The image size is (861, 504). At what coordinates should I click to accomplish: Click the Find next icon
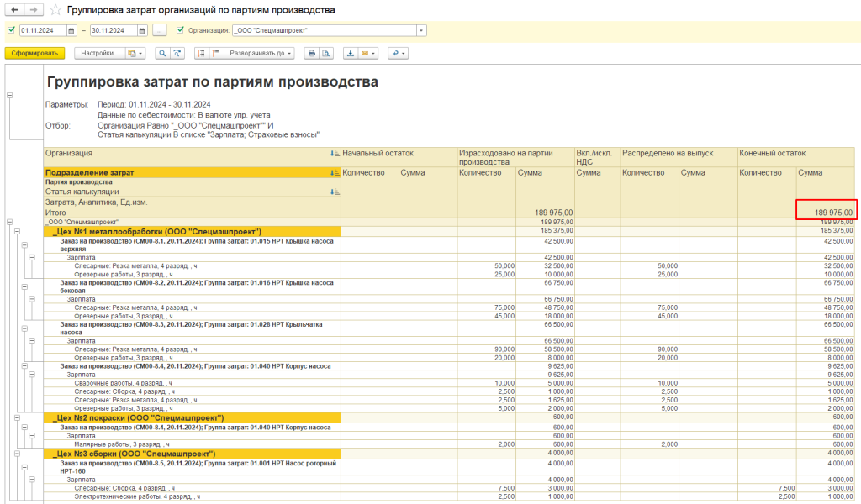pyautogui.click(x=177, y=53)
